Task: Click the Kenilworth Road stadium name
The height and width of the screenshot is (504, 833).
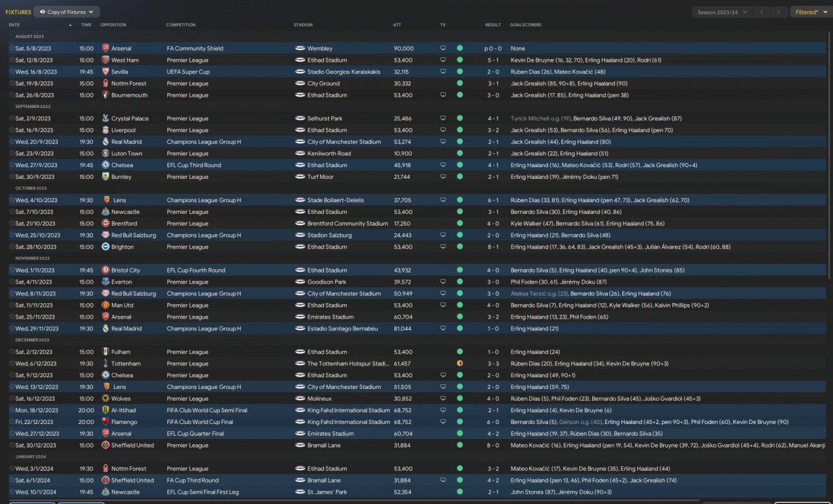Action: (x=329, y=153)
